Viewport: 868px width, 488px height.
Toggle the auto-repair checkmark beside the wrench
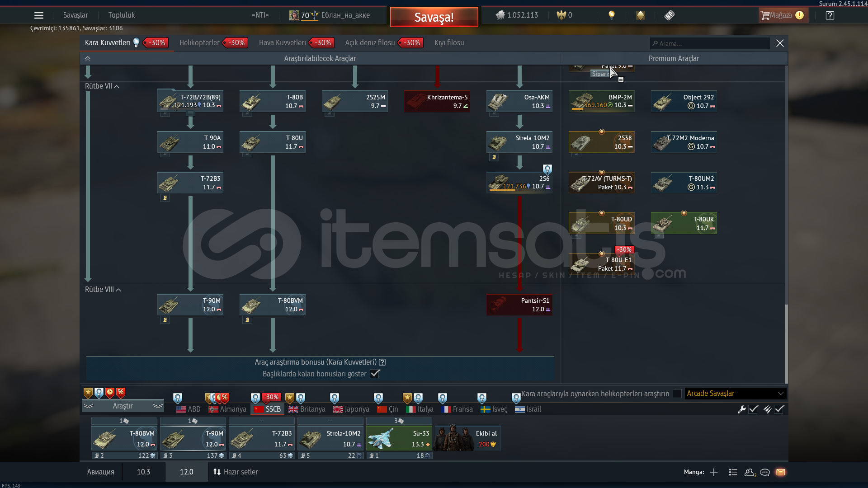click(x=753, y=409)
